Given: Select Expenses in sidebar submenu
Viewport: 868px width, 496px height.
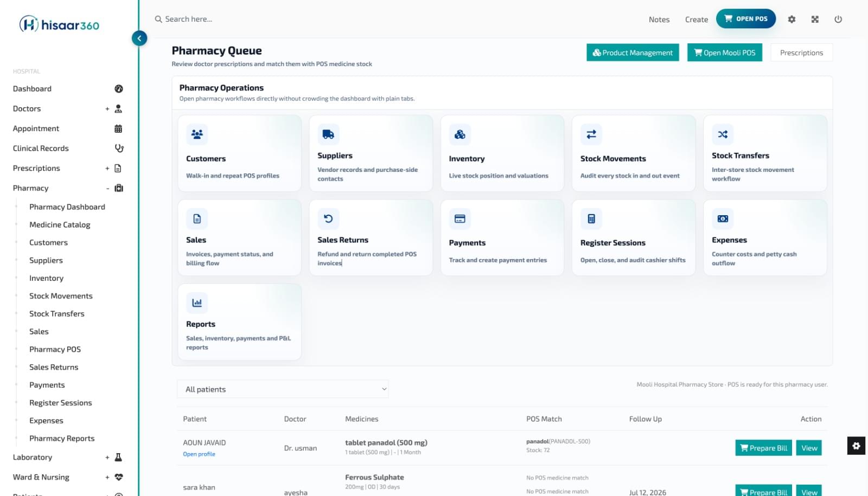Looking at the screenshot, I should (46, 421).
